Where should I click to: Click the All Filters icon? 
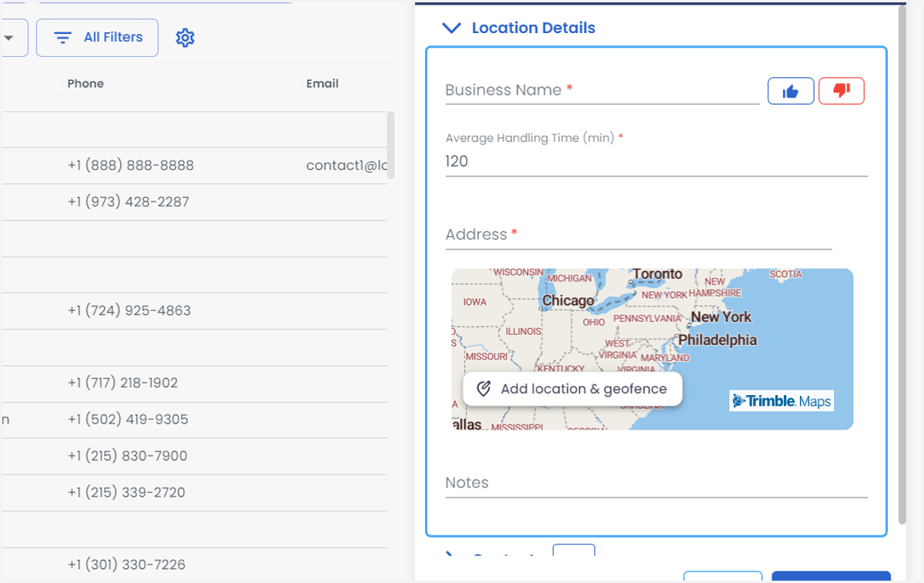(x=63, y=38)
